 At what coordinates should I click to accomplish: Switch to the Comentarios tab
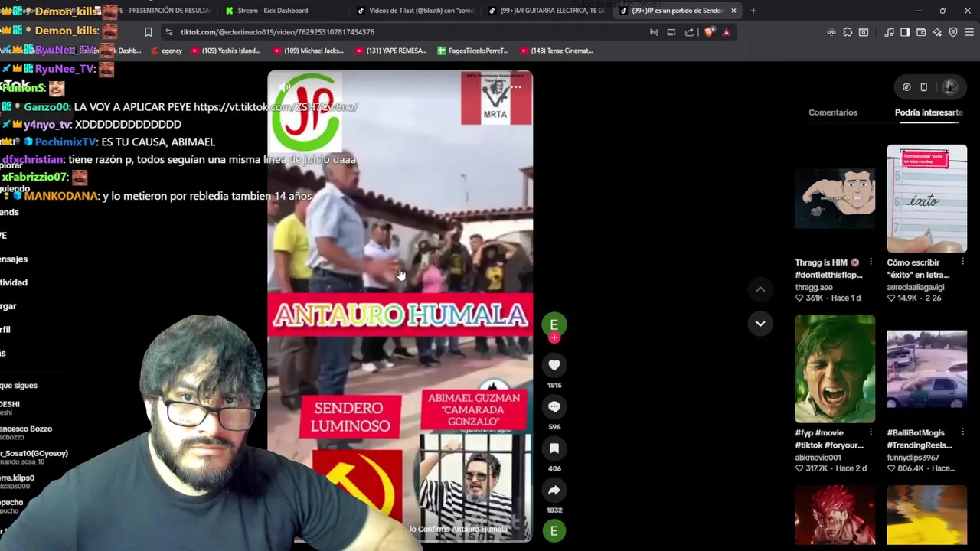tap(833, 112)
